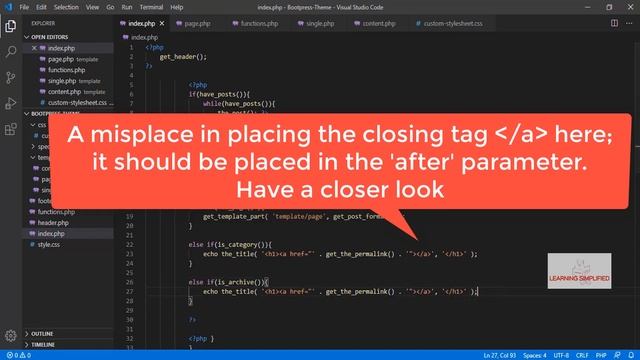Open the Terminal menu

coord(151,7)
